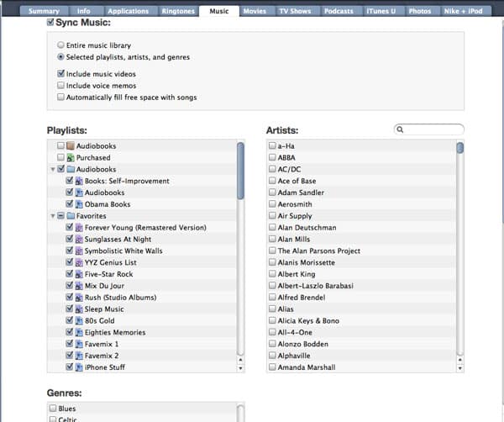
Task: Click the Purchased playlist icon
Action: [71, 157]
